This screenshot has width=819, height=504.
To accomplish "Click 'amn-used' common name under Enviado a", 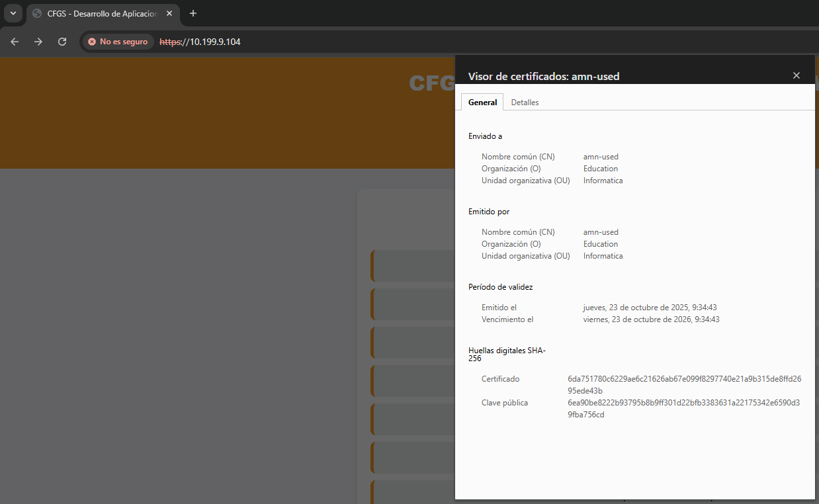I will [601, 157].
